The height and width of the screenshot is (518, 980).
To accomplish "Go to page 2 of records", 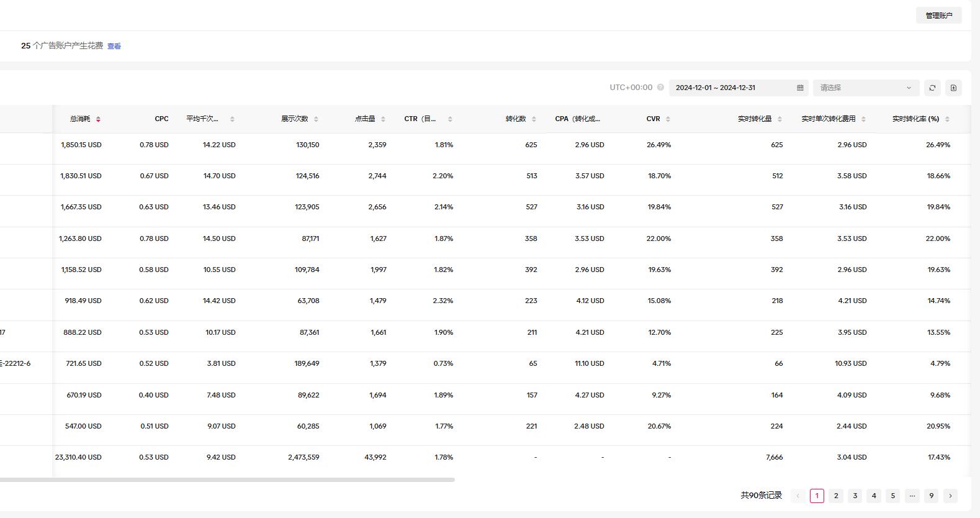I will [x=836, y=496].
